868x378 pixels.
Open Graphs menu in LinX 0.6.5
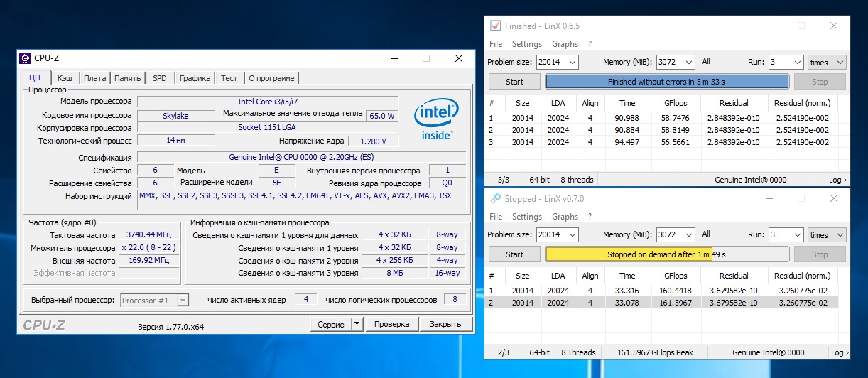(x=565, y=44)
